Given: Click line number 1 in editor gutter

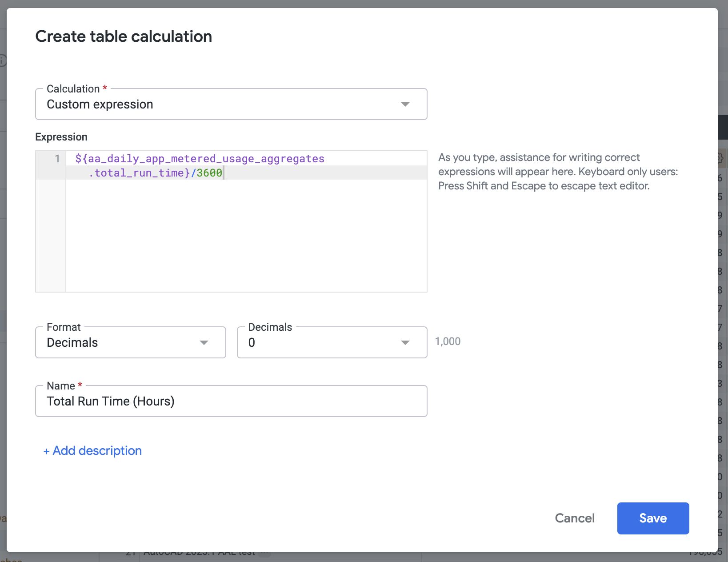Looking at the screenshot, I should coord(57,159).
